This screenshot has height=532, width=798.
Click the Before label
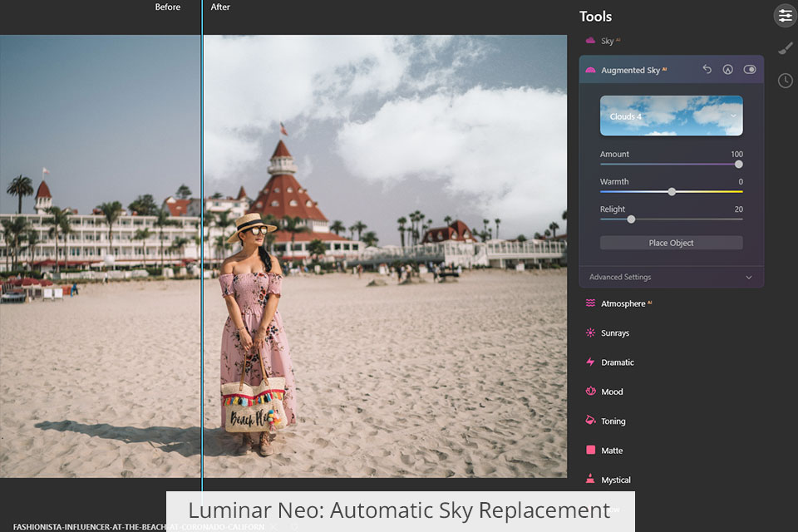167,7
